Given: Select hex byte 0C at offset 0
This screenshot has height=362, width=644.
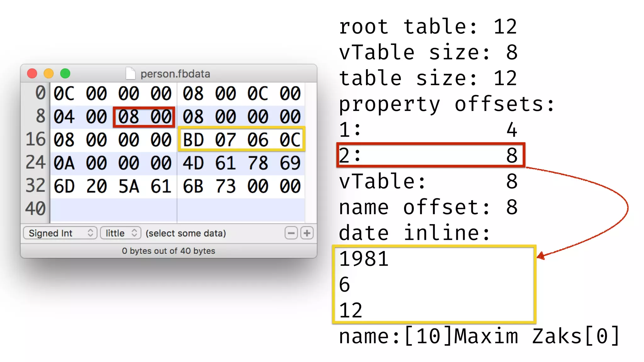Looking at the screenshot, I should pyautogui.click(x=64, y=93).
